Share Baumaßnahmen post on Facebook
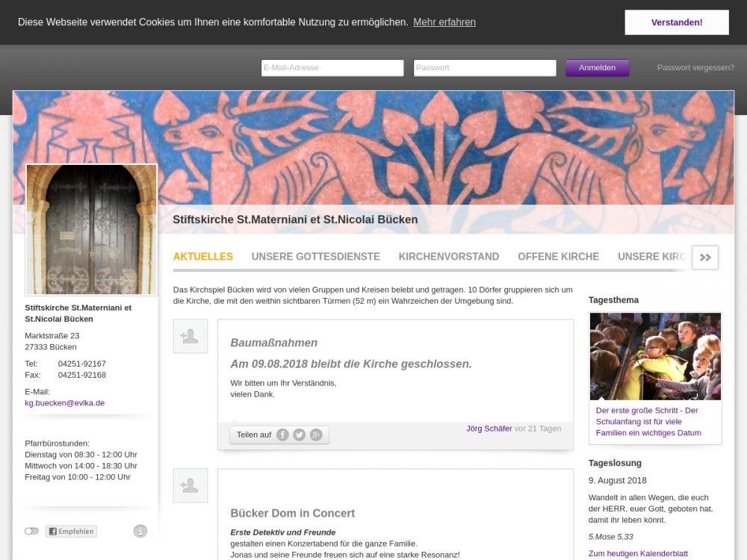747x560 pixels. [282, 435]
